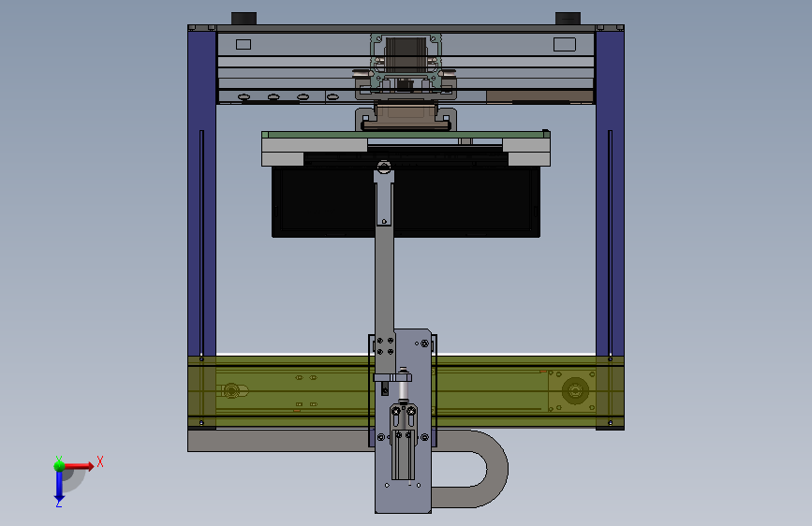This screenshot has width=812, height=526.
Task: Select the top-left black foot
Action: pyautogui.click(x=244, y=18)
